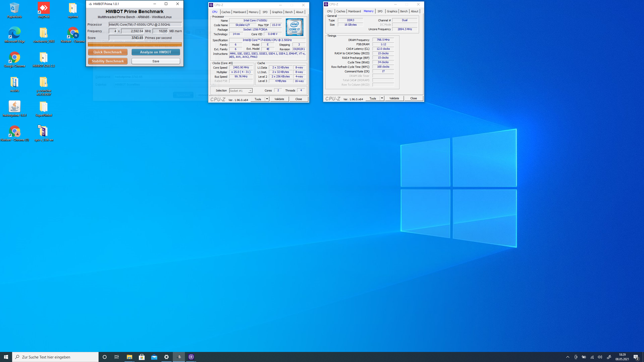
Task: Open the network Wi-Fi tray icon
Action: pos(592,357)
